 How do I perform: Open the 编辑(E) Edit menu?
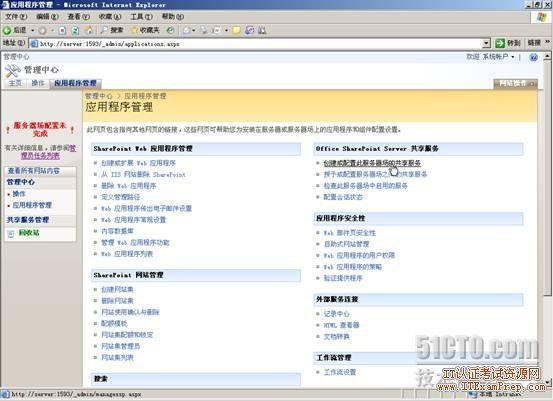pos(47,17)
